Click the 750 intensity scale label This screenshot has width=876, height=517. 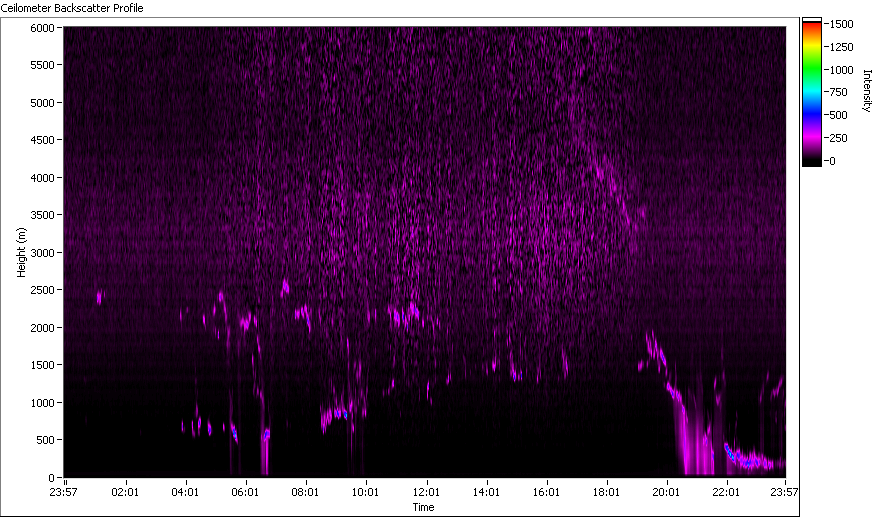tap(839, 92)
